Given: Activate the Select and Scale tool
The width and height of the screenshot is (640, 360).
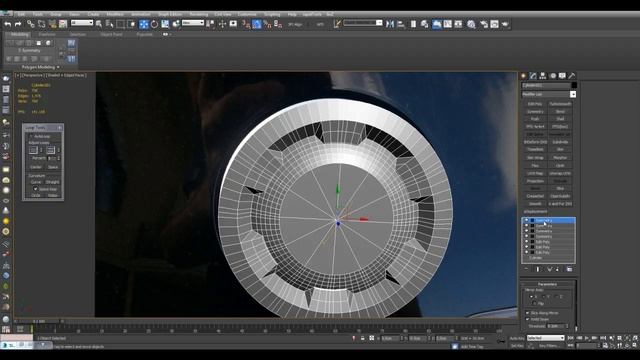Looking at the screenshot, I should click(x=165, y=24).
